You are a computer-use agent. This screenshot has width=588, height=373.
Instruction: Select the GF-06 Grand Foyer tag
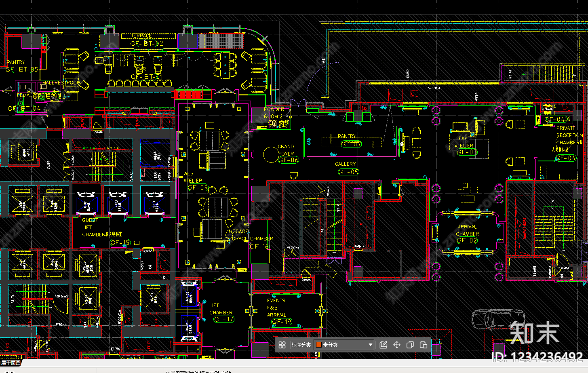tap(289, 160)
